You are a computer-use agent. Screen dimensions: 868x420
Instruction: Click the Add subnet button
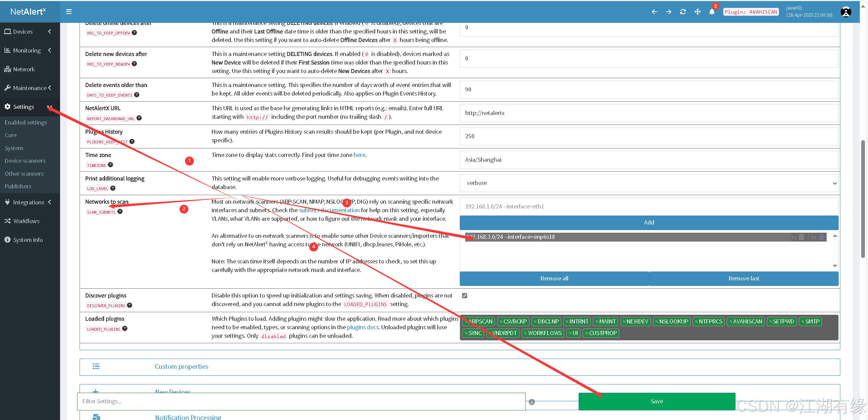(x=649, y=222)
